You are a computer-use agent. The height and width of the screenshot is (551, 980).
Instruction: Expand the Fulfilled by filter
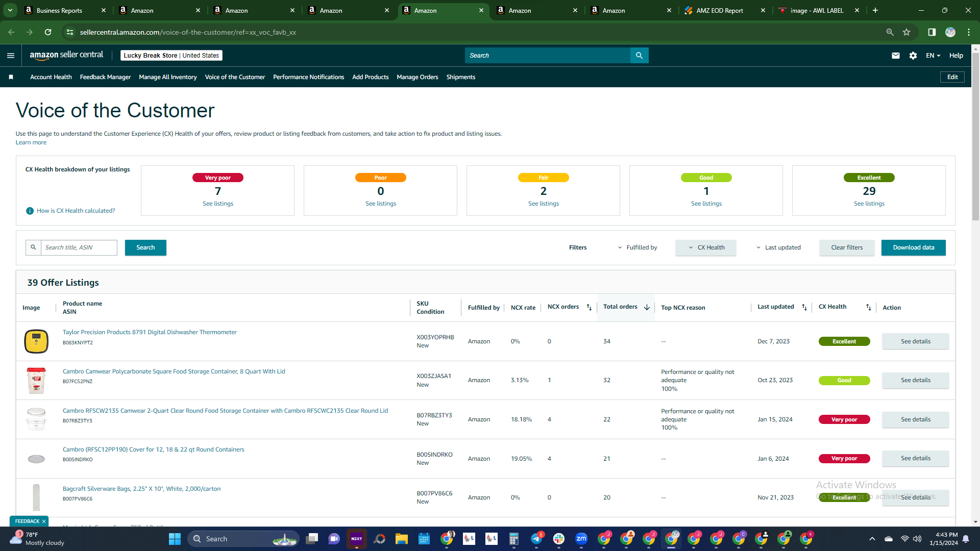[x=638, y=247]
